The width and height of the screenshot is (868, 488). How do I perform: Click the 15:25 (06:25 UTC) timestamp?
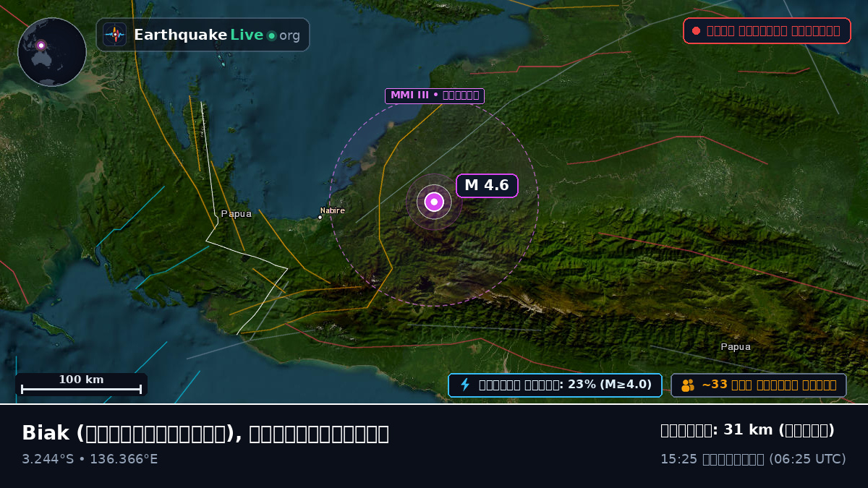753,459
